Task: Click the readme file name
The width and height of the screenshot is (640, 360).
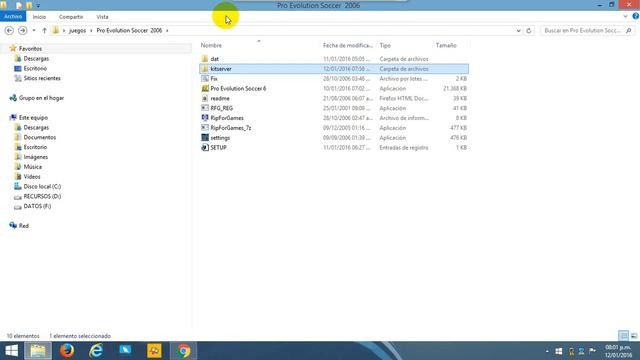Action: pyautogui.click(x=220, y=98)
